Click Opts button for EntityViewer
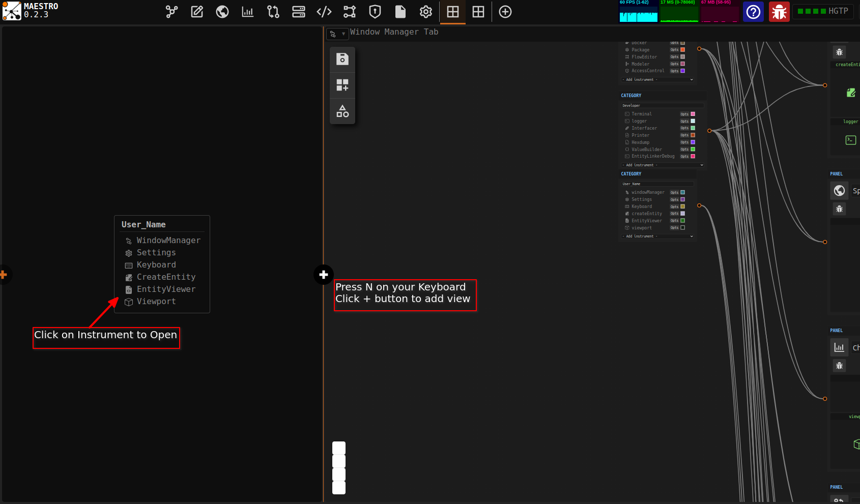This screenshot has height=504, width=860. click(x=674, y=221)
